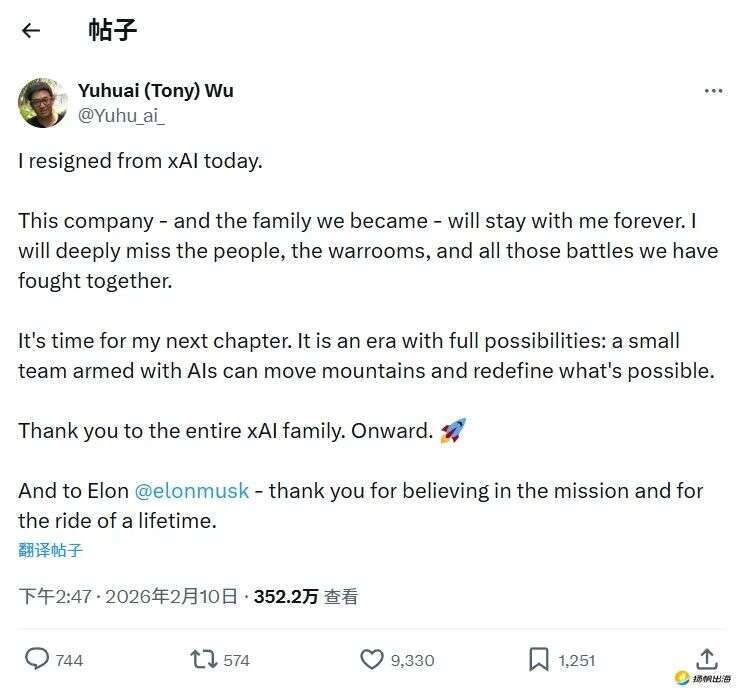Open the @elonmusk mention link

tap(192, 491)
